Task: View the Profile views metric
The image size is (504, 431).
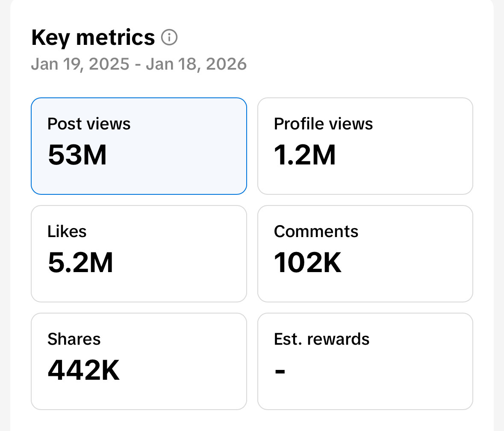Action: pyautogui.click(x=365, y=146)
